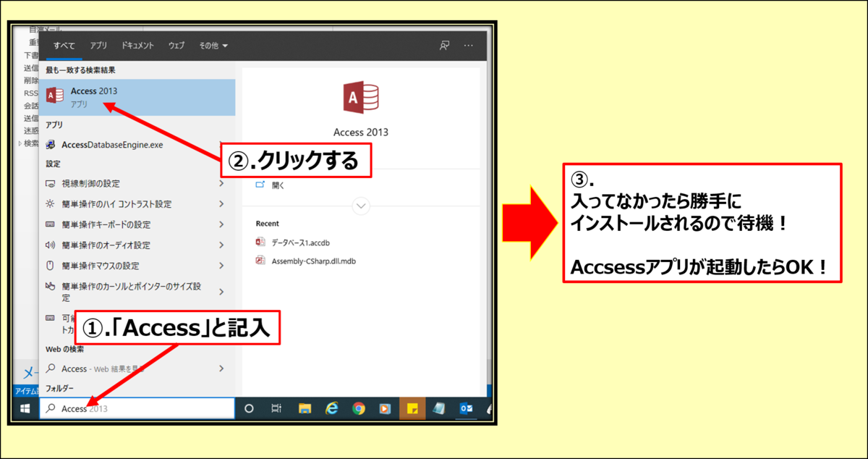
Task: Open the その他 dropdown
Action: point(213,46)
